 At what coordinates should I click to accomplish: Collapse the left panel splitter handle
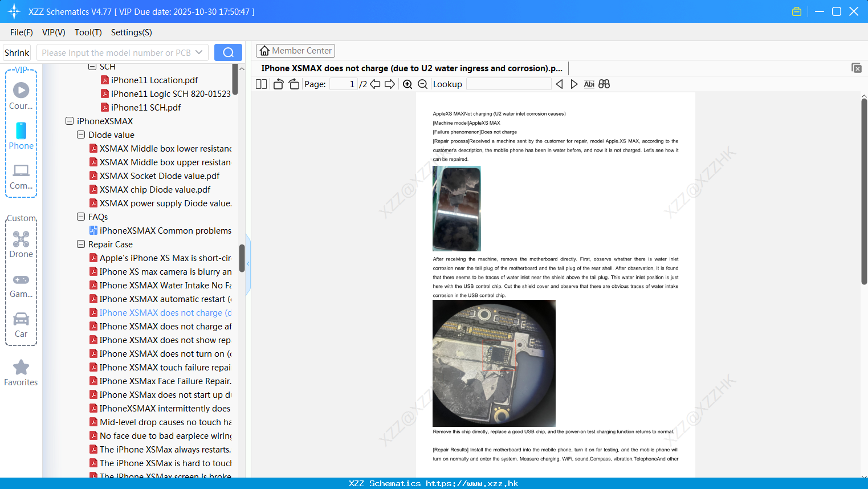click(x=248, y=264)
